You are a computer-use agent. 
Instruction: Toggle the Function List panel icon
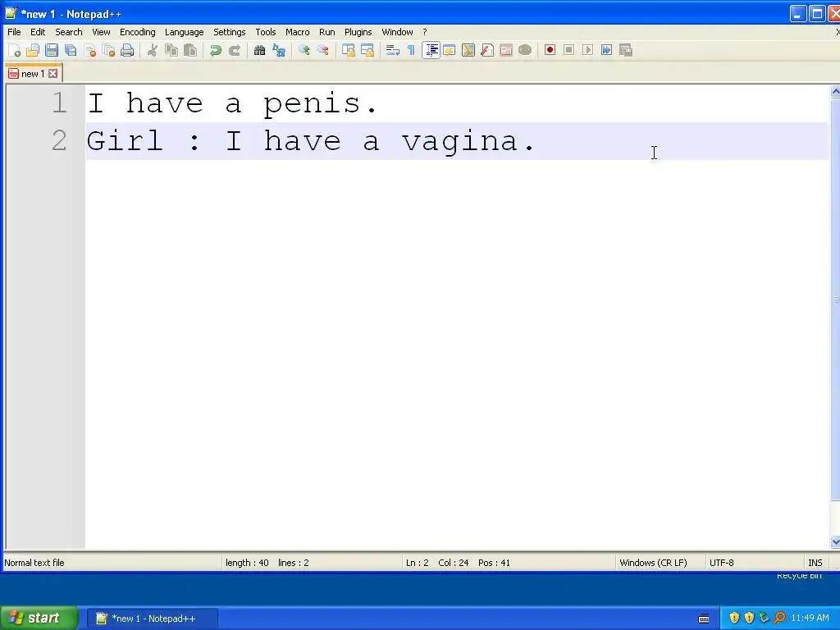pos(487,50)
